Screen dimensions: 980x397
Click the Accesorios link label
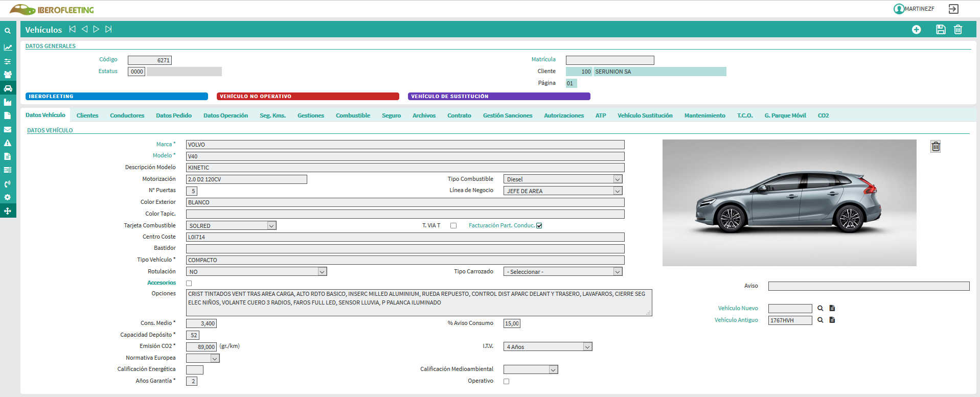[161, 283]
